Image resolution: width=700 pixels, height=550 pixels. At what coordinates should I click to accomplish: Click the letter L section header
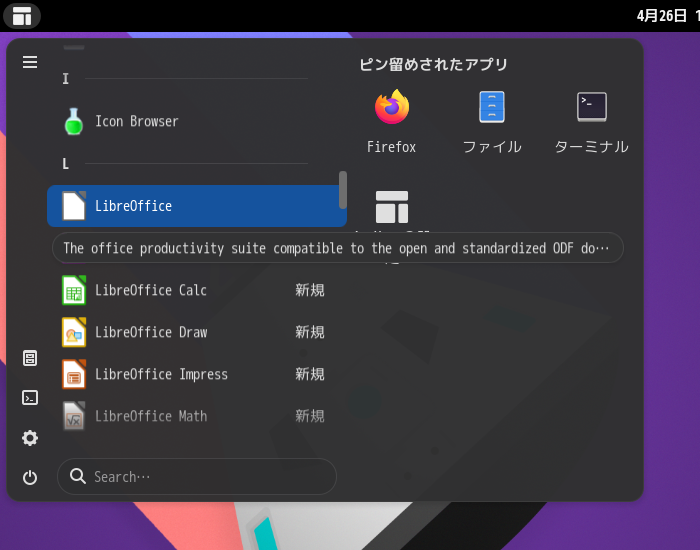tap(66, 163)
